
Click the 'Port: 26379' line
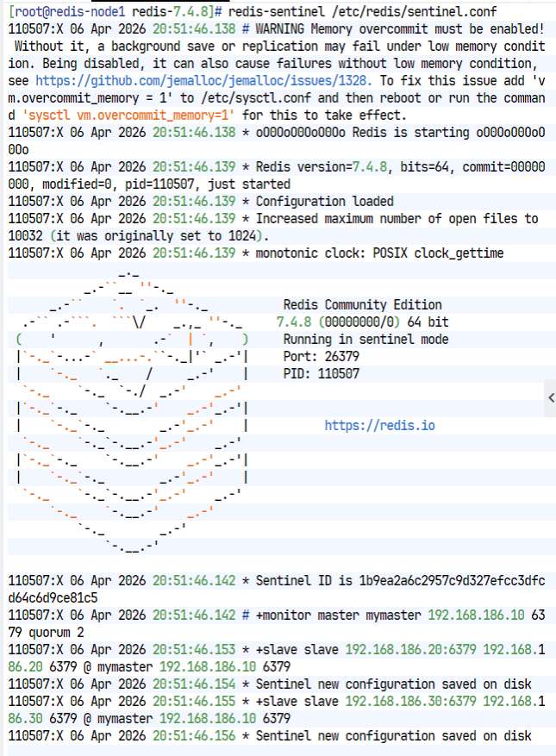click(x=322, y=356)
